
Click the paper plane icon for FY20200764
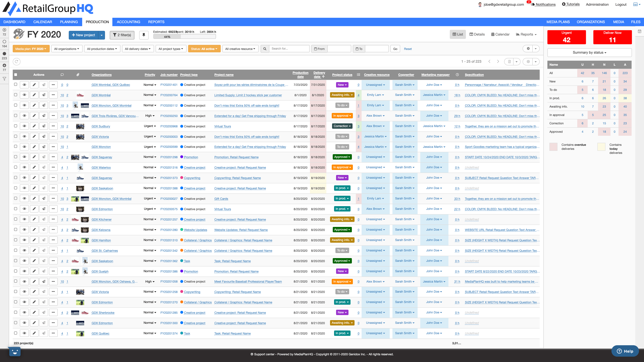coord(44,95)
